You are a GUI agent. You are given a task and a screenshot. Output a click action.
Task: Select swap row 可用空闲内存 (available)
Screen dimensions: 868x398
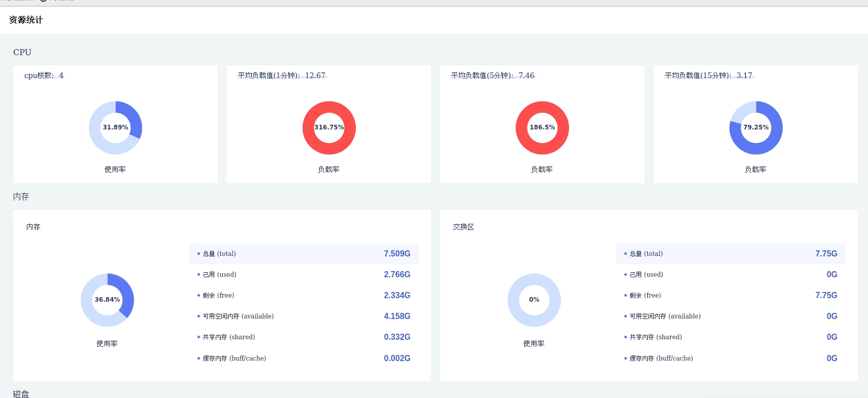pyautogui.click(x=731, y=316)
